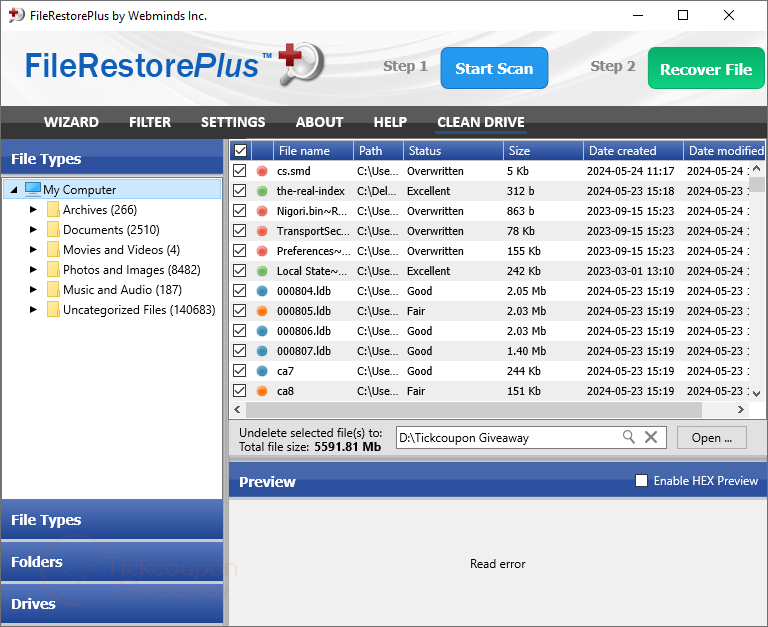The width and height of the screenshot is (768, 627).
Task: Uncheck the Nigori.bin file checkbox
Action: (x=240, y=211)
